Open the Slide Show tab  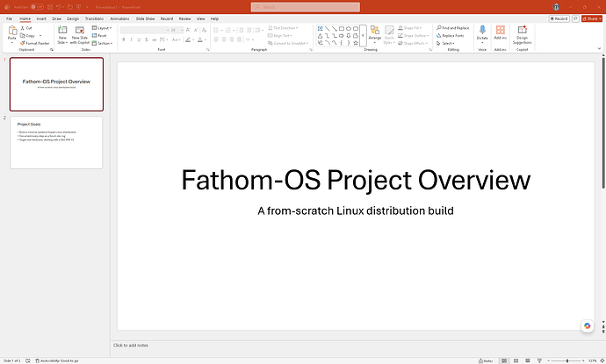(145, 18)
